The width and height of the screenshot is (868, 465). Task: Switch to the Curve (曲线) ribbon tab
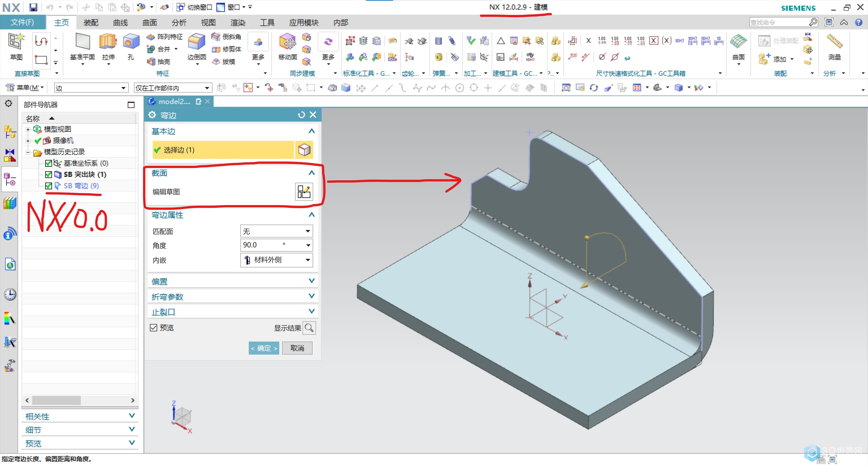(x=120, y=23)
